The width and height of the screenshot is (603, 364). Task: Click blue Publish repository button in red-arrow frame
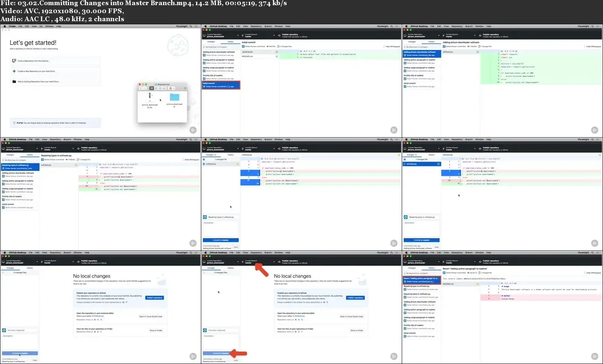point(355,298)
